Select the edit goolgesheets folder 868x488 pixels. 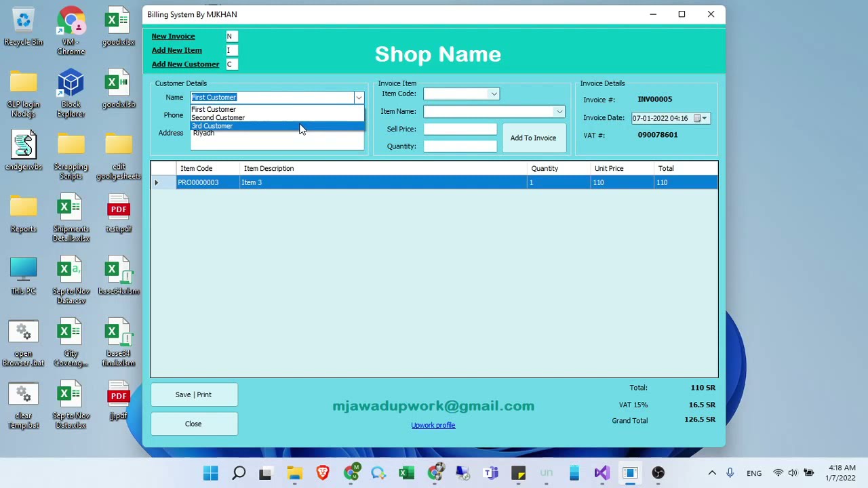118,156
